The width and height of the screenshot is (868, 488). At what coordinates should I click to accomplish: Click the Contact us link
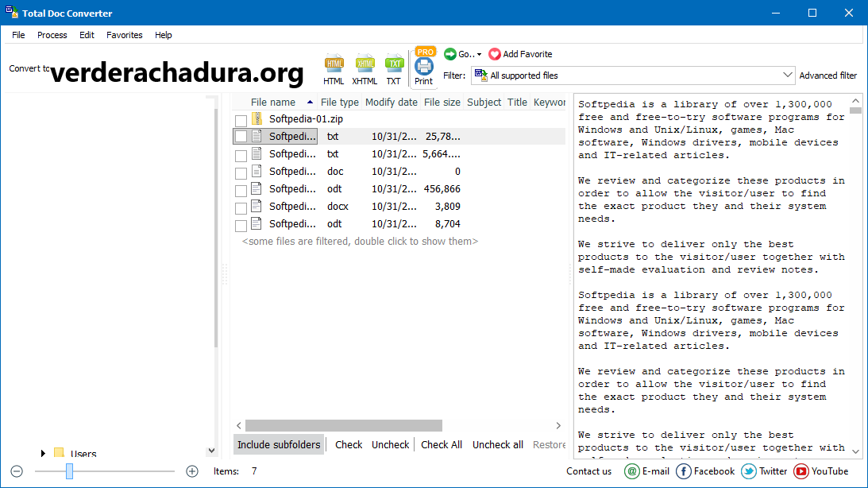588,471
